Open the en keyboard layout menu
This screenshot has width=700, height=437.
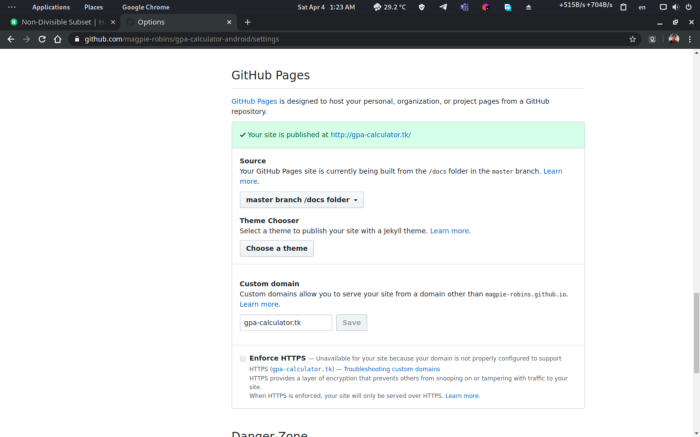click(x=642, y=7)
